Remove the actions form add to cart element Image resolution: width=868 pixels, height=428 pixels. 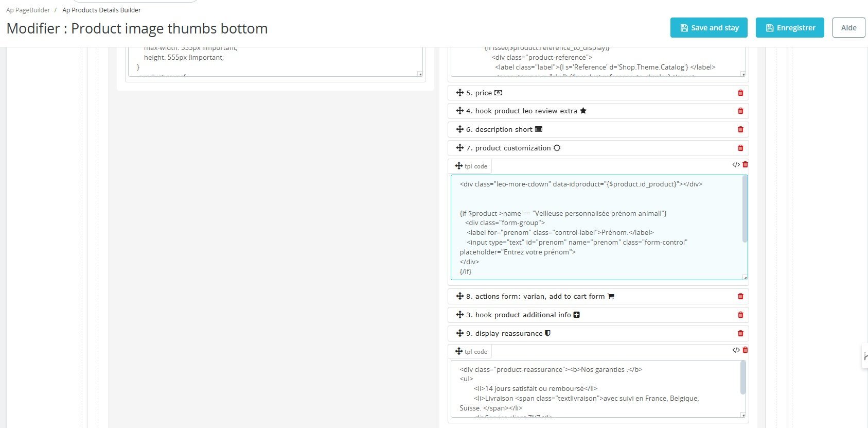(740, 296)
